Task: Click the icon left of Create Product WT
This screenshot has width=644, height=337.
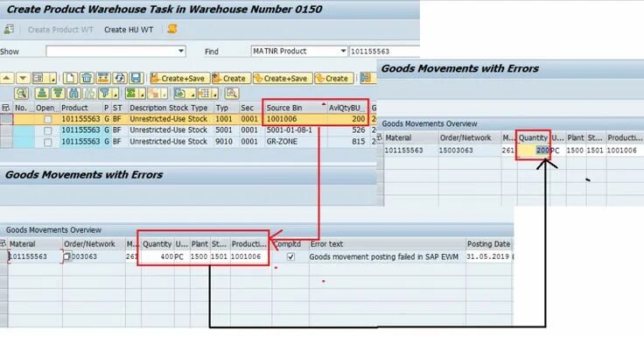Action: [x=9, y=30]
